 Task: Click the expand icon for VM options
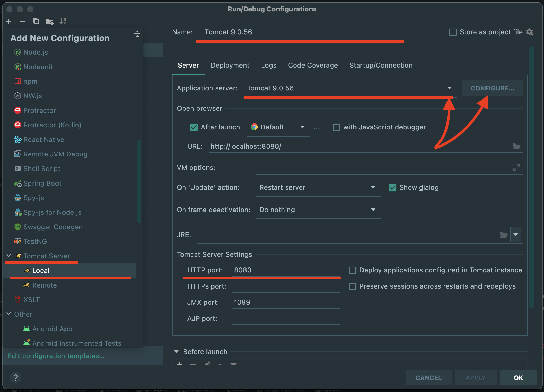(x=516, y=167)
